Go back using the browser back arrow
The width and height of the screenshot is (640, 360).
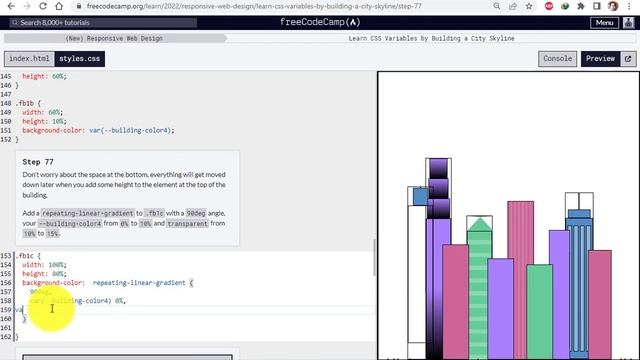pos(11,6)
